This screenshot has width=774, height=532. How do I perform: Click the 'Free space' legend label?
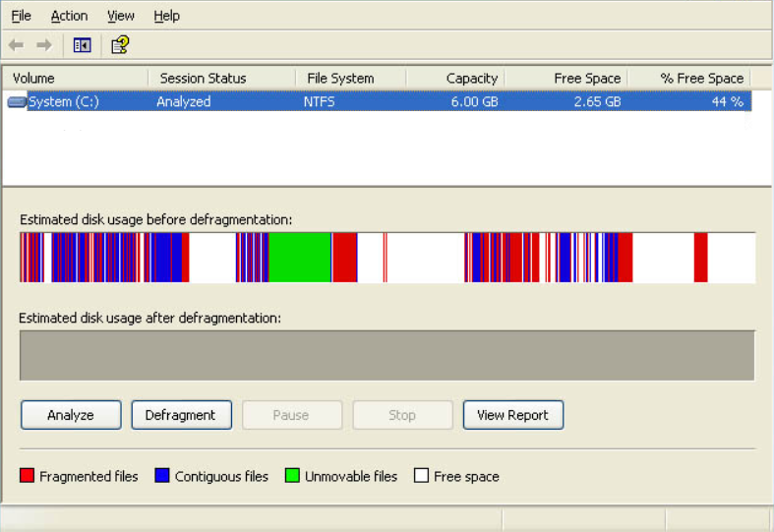pyautogui.click(x=466, y=476)
